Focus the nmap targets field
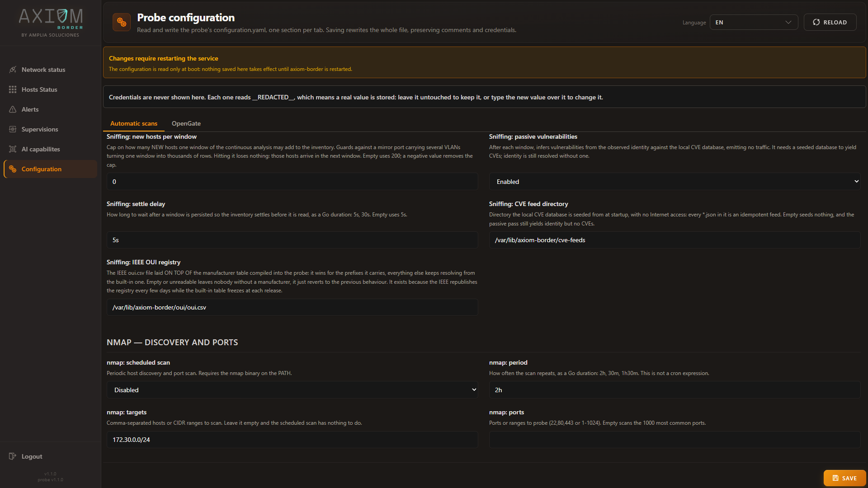 pyautogui.click(x=292, y=440)
